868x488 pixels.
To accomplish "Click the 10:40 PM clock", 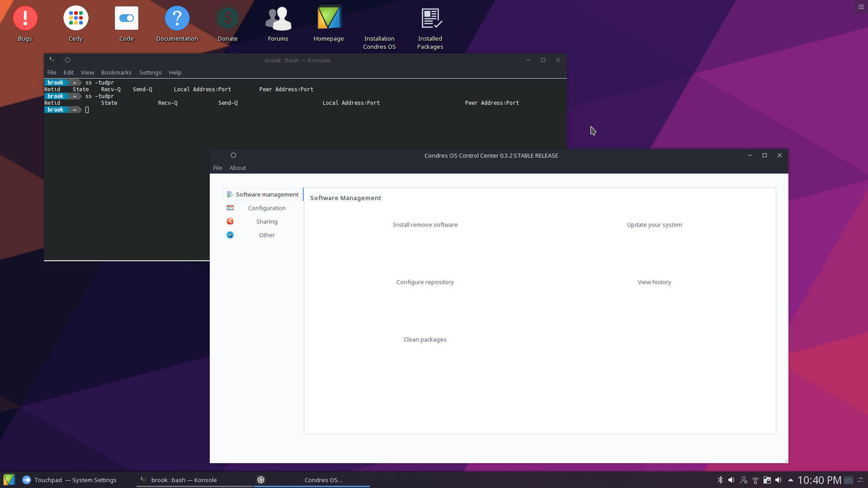I will tap(819, 480).
